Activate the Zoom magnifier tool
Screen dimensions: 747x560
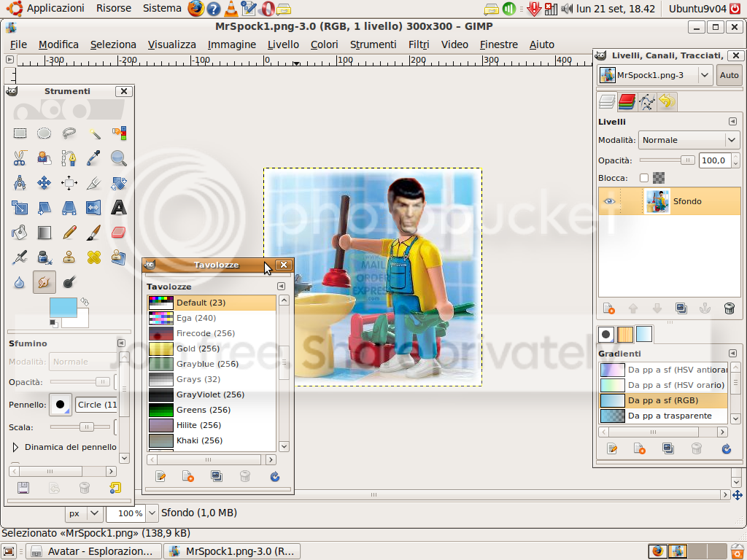click(119, 158)
